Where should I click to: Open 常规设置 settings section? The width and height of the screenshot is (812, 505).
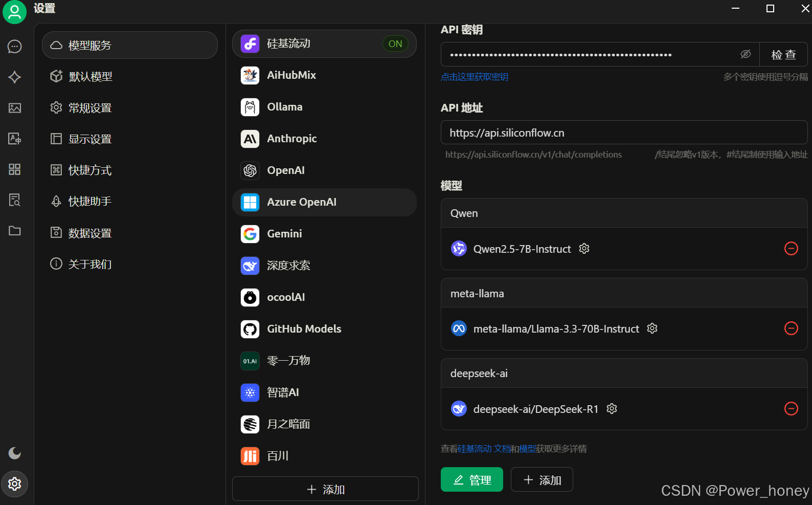tap(130, 108)
